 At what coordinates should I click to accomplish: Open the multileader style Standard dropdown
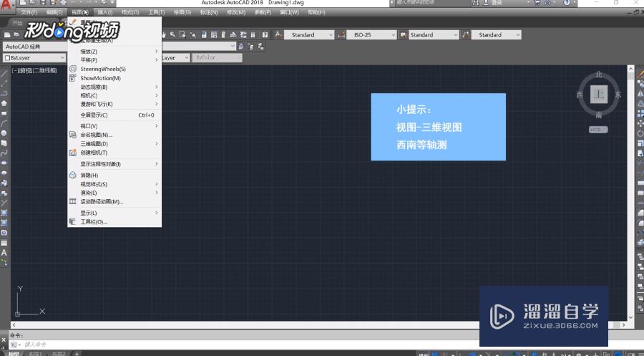pos(496,35)
